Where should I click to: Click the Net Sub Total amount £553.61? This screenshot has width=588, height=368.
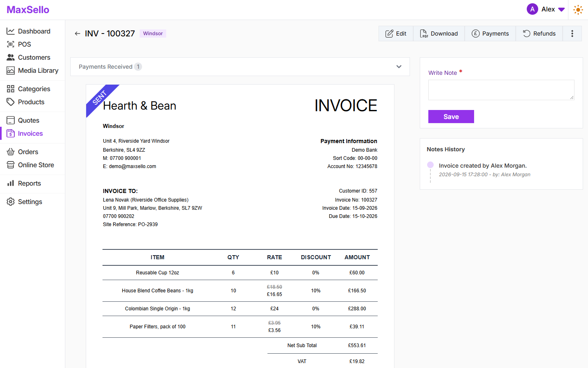(357, 346)
